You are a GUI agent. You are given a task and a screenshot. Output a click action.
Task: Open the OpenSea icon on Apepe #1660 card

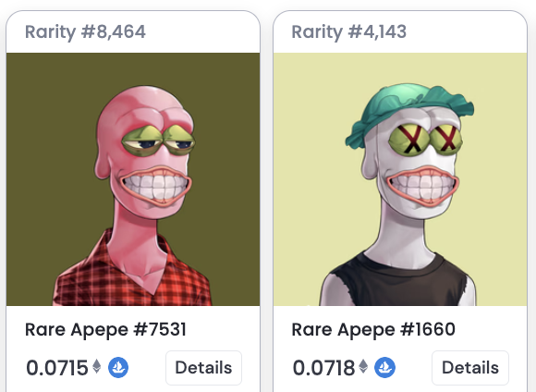(x=385, y=367)
